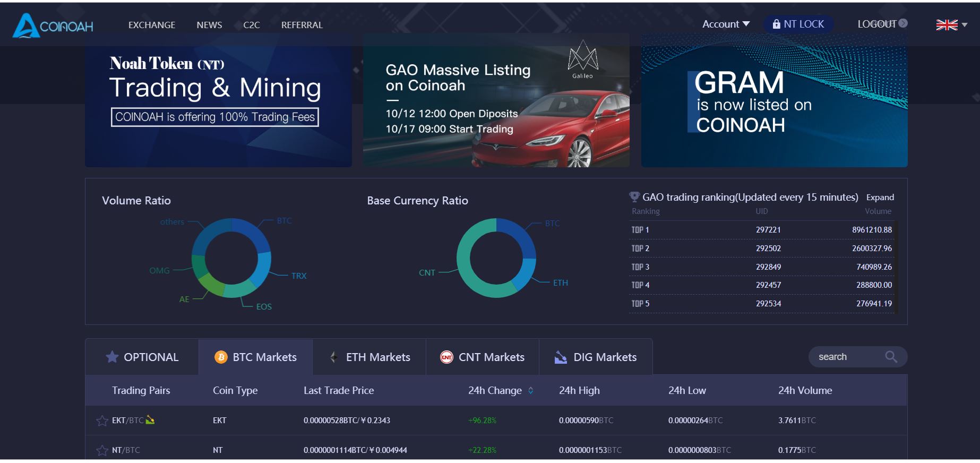Expand the GAO trading ranking list
The image size is (980, 463).
(880, 198)
